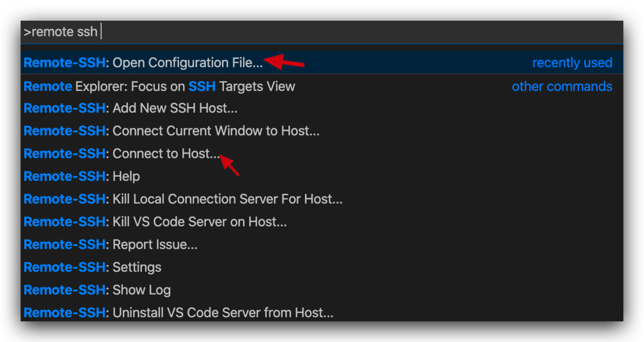This screenshot has width=644, height=342.
Task: Click the red arrow beside Open Configuration File
Action: pyautogui.click(x=286, y=61)
